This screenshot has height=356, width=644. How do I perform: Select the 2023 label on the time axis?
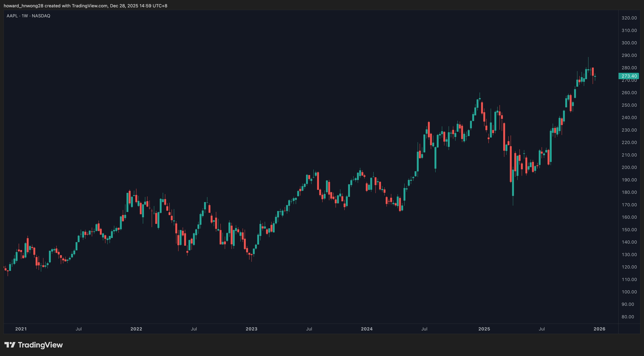(251, 329)
